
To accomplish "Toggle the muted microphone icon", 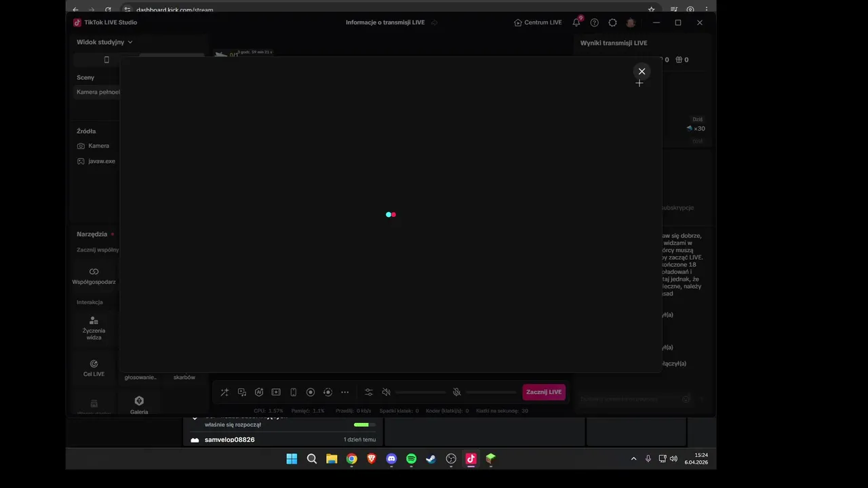I will point(457,392).
